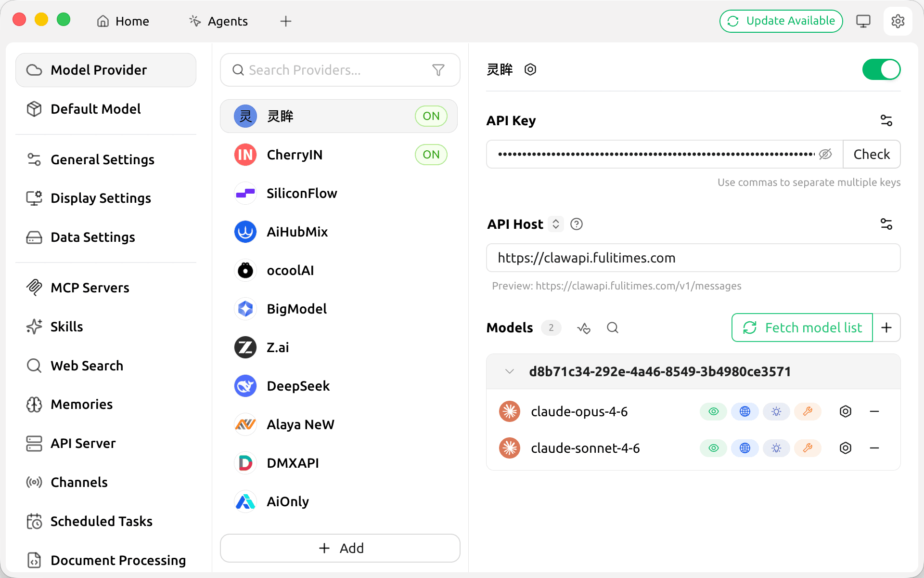Viewport: 924px width, 578px height.
Task: Open app settings gear in title bar
Action: pyautogui.click(x=898, y=21)
